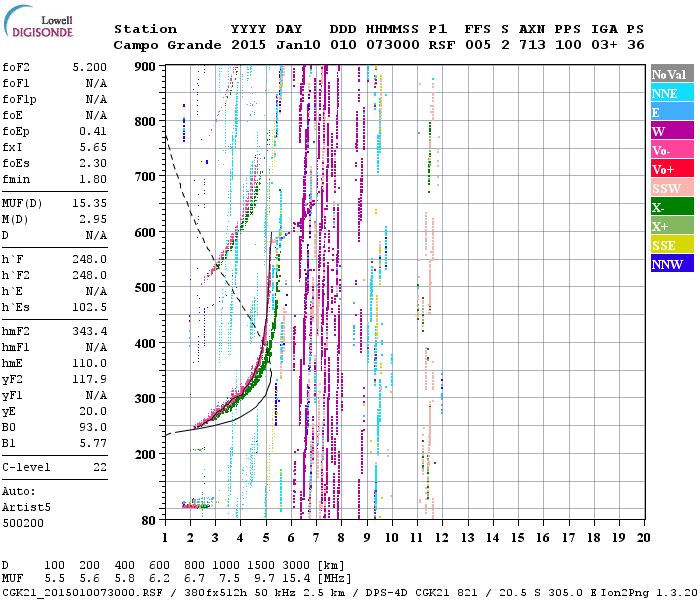Click the 073000 time value
700x600 pixels.
coord(393,45)
